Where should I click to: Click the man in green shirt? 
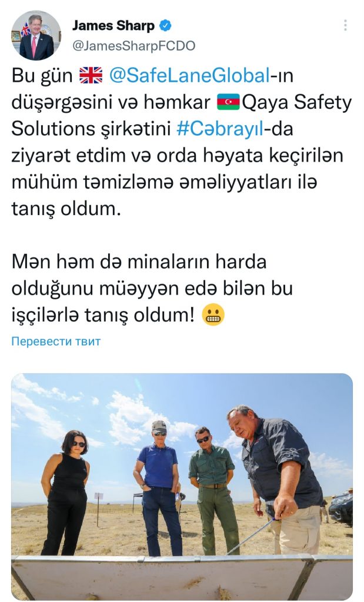[x=213, y=491]
